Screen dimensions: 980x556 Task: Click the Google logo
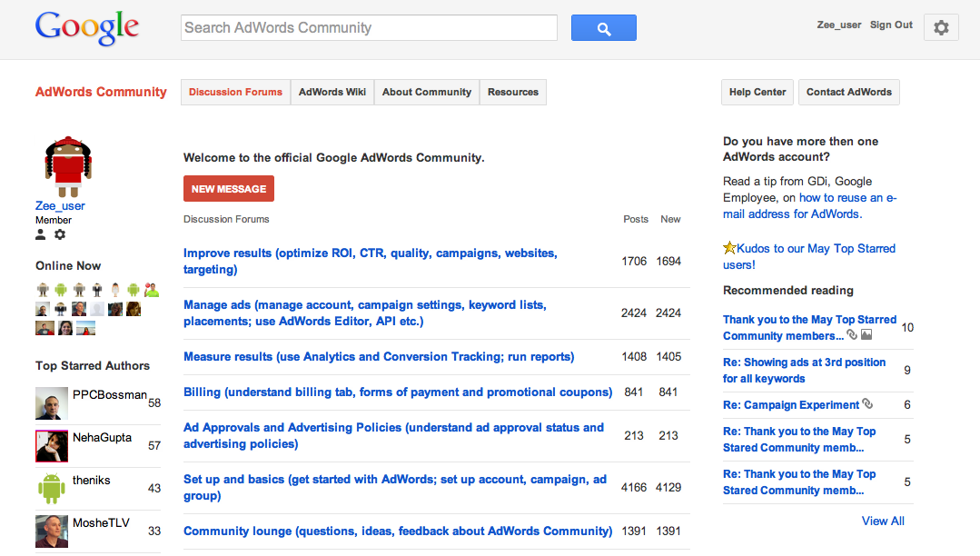tap(87, 27)
